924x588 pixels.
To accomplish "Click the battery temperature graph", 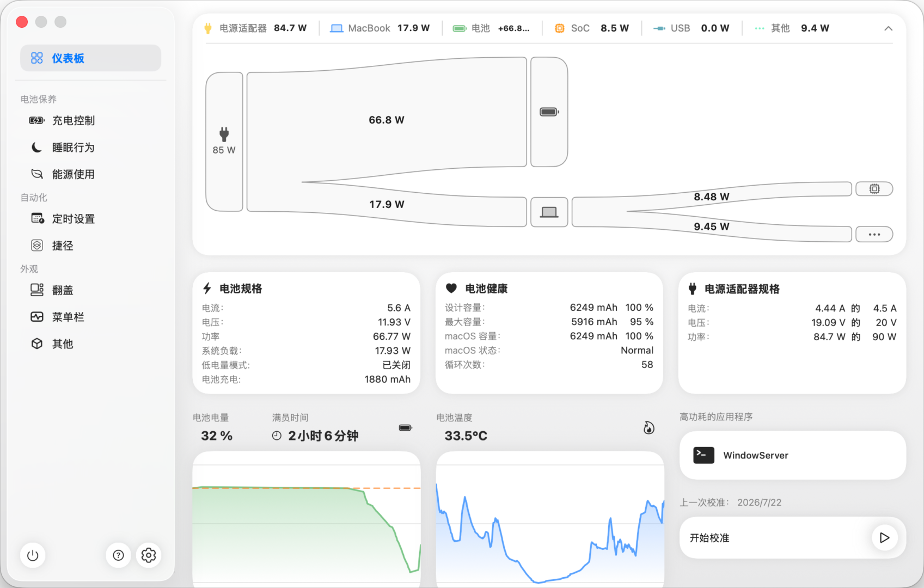I will (550, 519).
